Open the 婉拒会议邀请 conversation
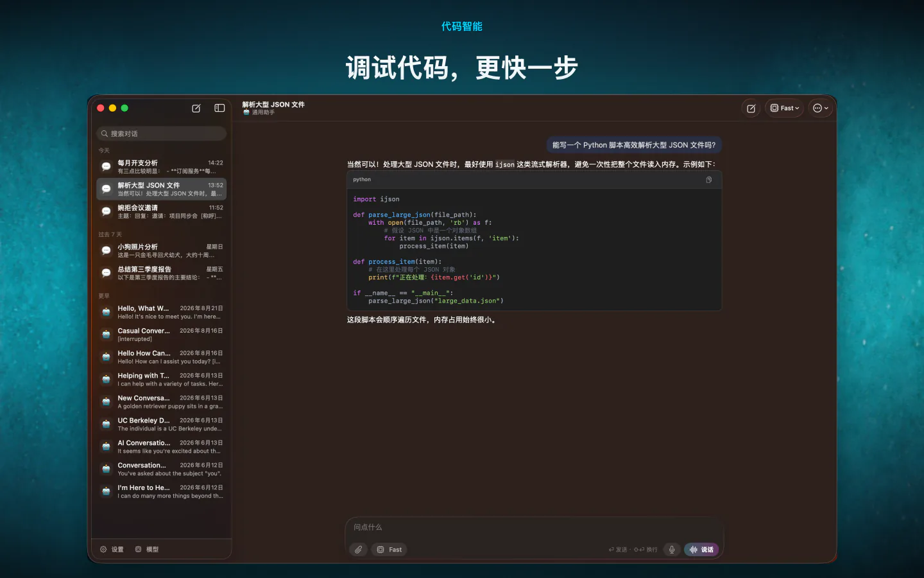 pos(162,212)
